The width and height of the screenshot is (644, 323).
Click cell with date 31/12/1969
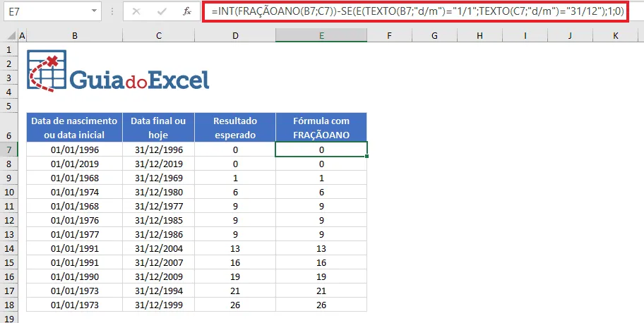pos(159,178)
